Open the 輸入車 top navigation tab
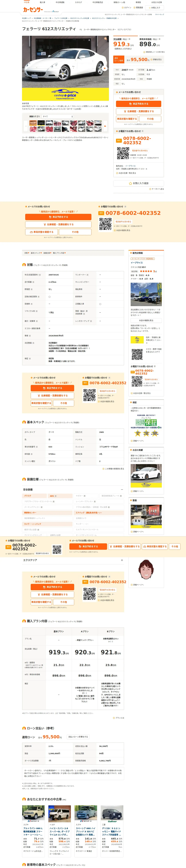Image resolution: width=186 pixels, height=868 pixels. (x=43, y=2)
